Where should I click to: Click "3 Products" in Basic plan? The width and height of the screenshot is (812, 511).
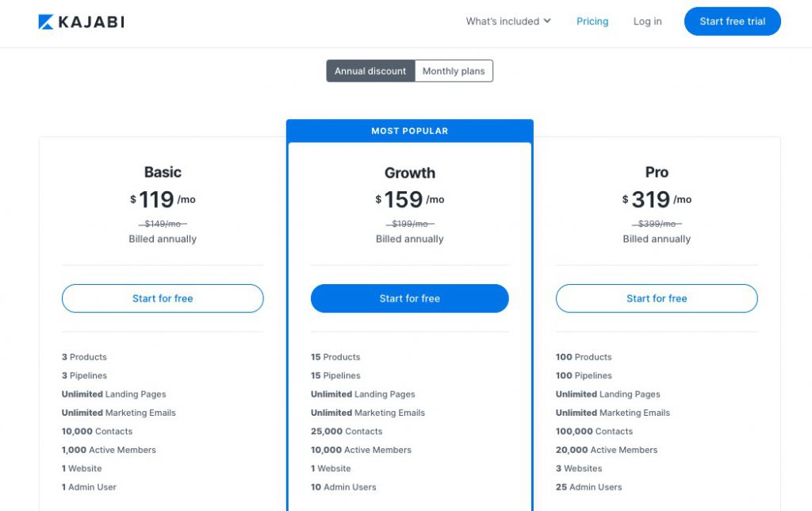(x=84, y=357)
